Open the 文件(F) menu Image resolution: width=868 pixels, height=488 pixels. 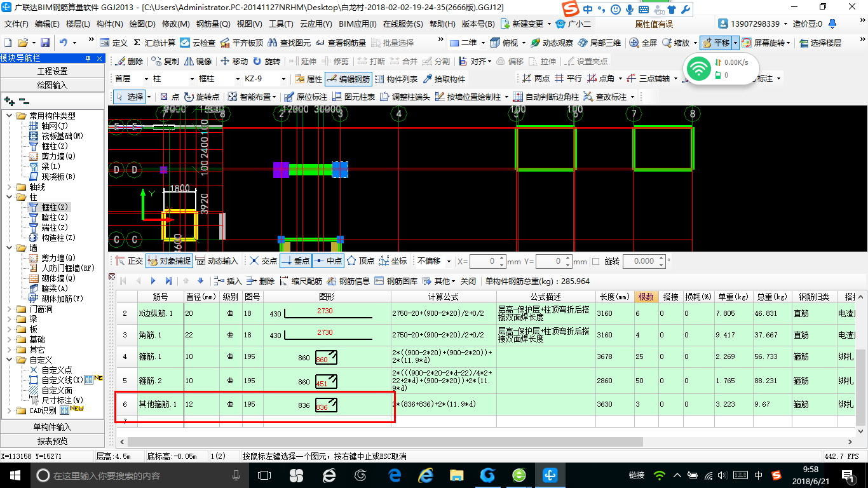[x=17, y=24]
